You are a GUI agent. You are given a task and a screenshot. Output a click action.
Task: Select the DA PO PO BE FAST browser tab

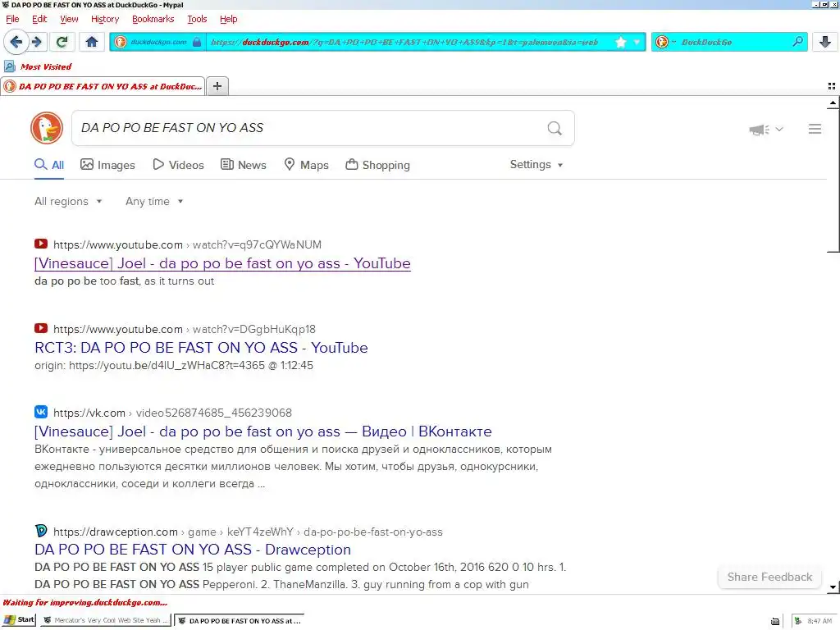click(x=103, y=86)
